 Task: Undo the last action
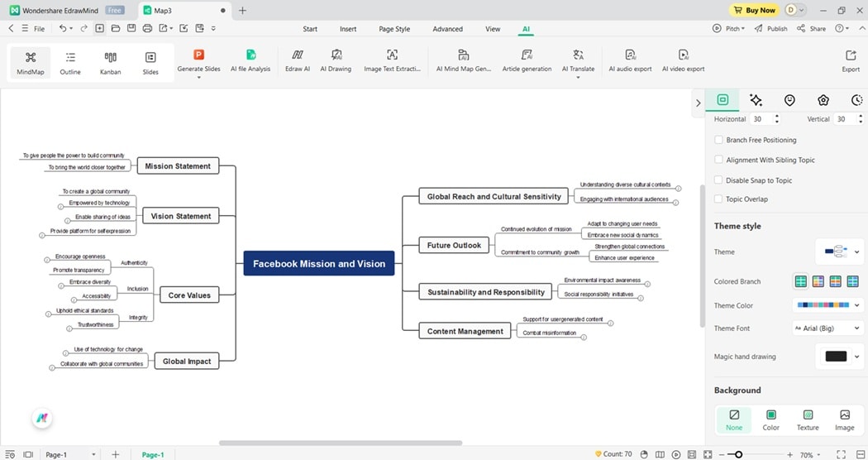pyautogui.click(x=63, y=28)
